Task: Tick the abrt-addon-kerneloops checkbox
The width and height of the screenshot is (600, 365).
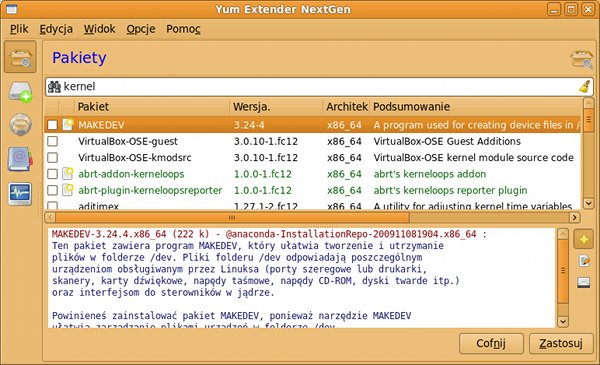Action: pyautogui.click(x=52, y=174)
